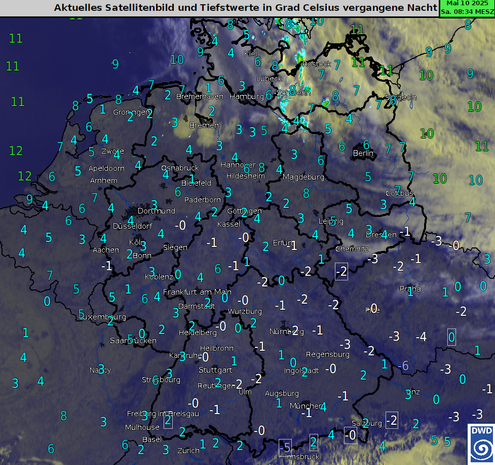Select the Groningen city label

[131, 112]
